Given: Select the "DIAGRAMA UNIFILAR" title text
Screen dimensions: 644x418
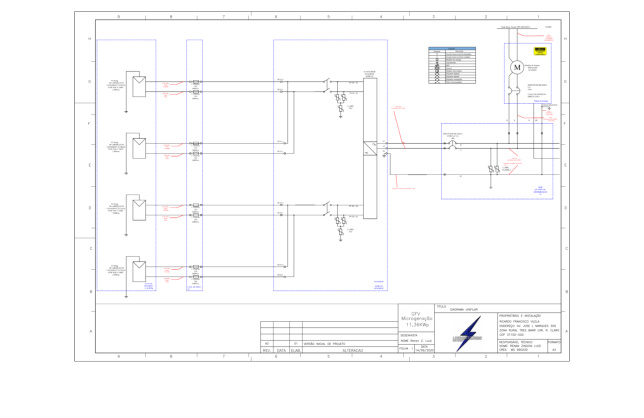Looking at the screenshot, I should (464, 309).
